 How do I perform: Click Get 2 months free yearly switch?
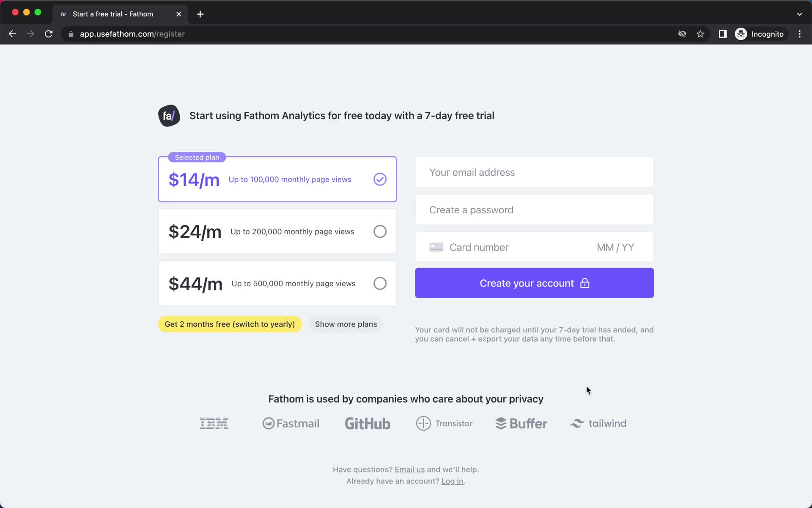click(x=230, y=324)
